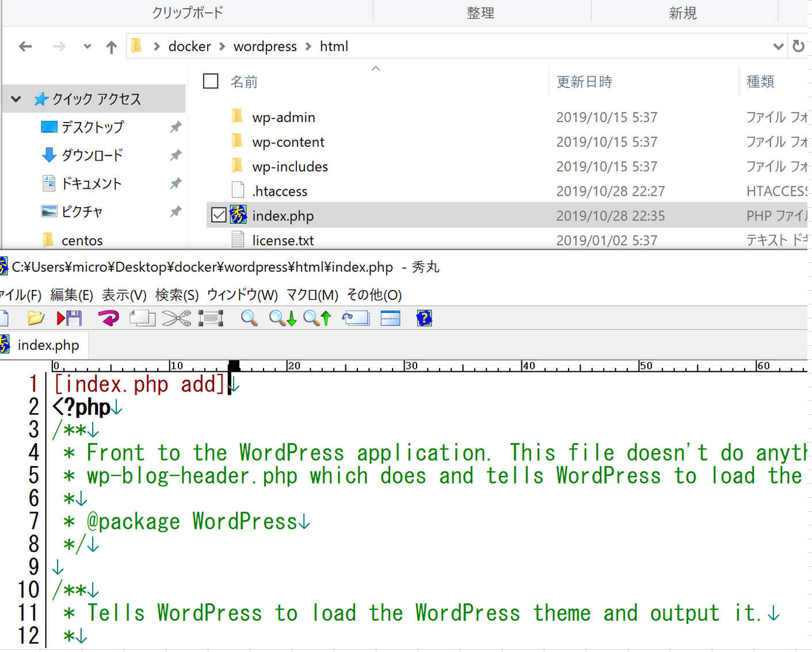Open the Pictures quick access item

[82, 211]
